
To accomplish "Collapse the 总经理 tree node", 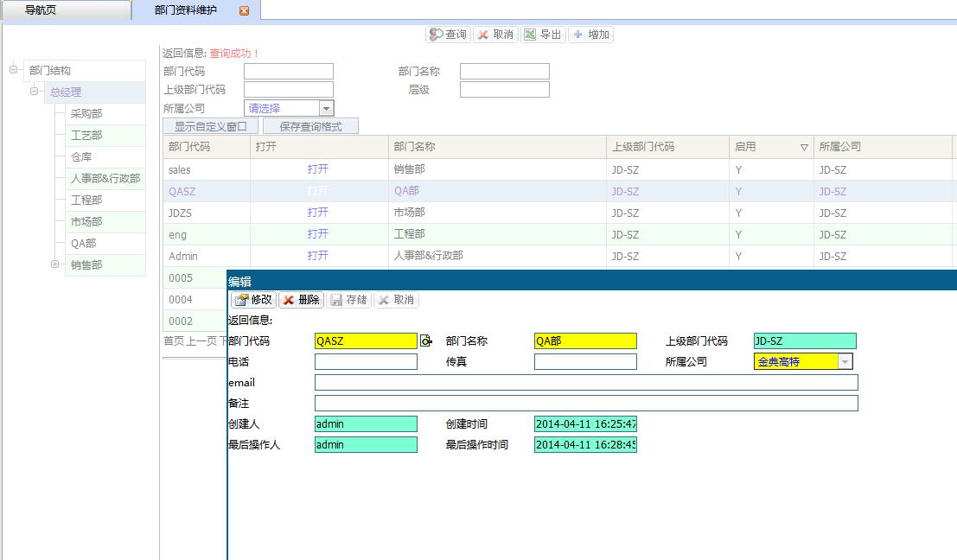I will [x=35, y=92].
